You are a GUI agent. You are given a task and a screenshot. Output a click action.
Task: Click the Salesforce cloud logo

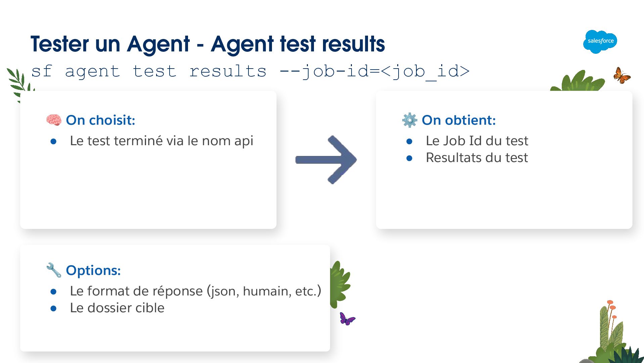[600, 41]
